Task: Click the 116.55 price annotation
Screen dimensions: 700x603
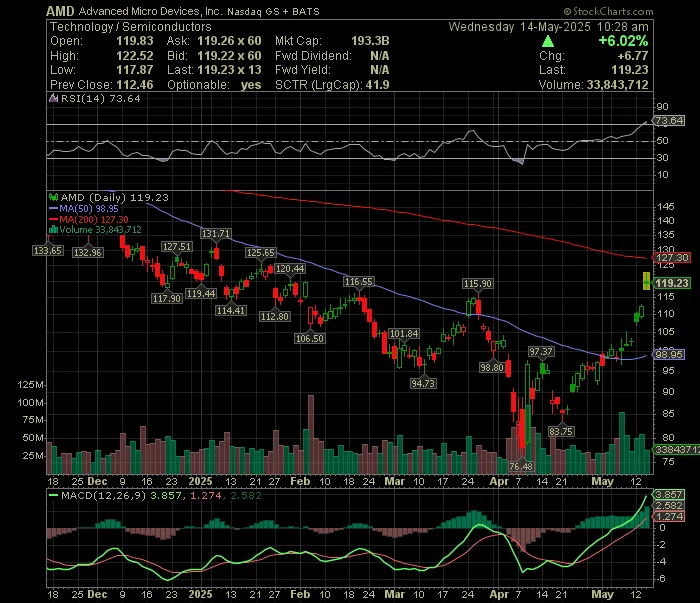Action: click(x=359, y=281)
